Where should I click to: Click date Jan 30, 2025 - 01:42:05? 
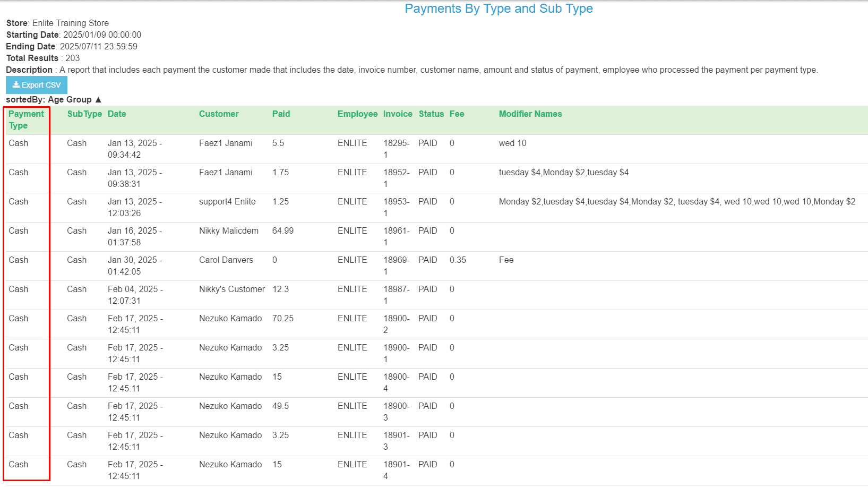point(135,266)
